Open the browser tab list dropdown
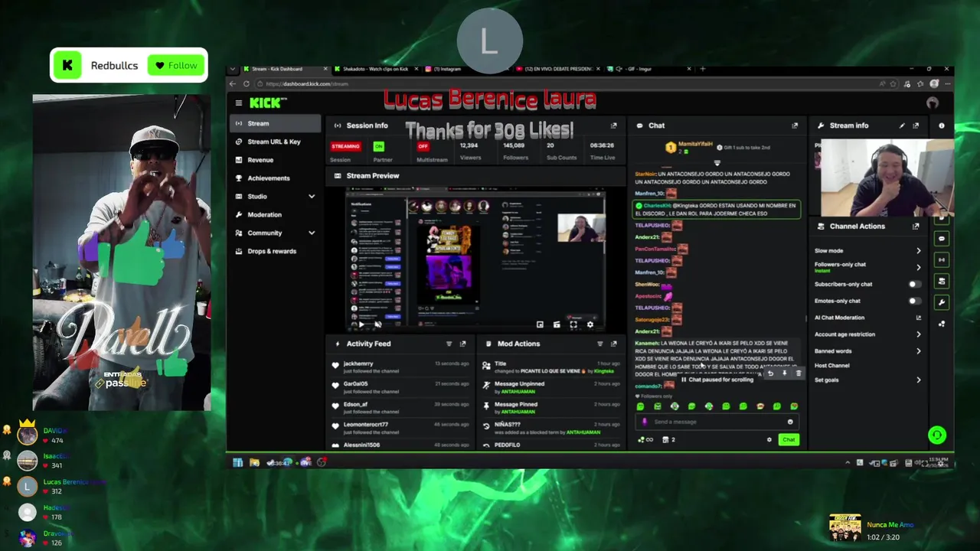The width and height of the screenshot is (980, 551). point(233,69)
